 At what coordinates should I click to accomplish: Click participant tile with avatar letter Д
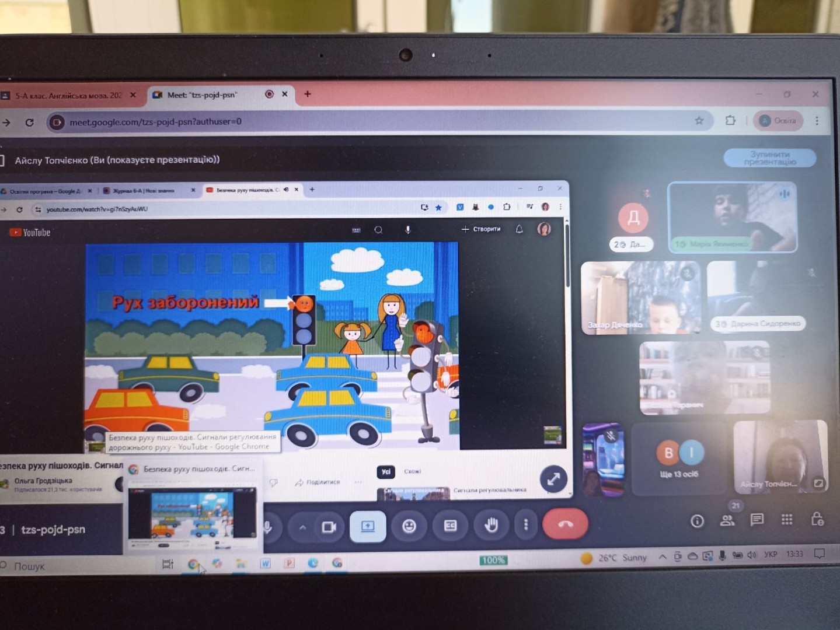pos(633,218)
